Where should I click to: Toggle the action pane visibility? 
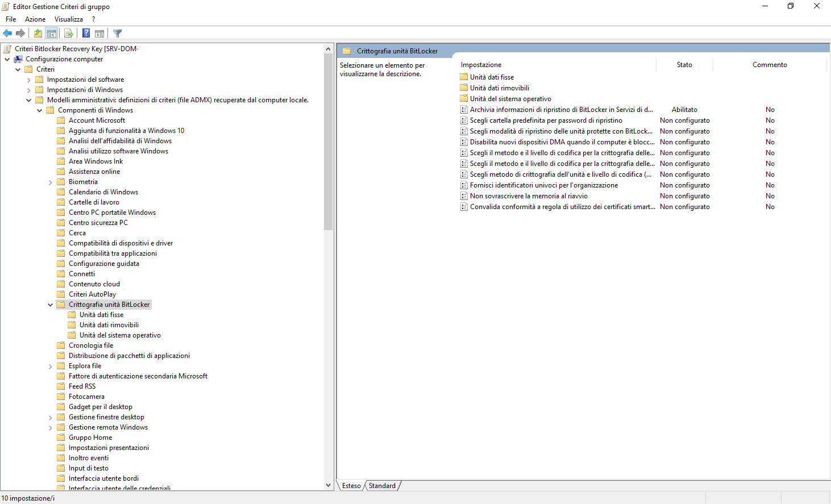point(99,33)
